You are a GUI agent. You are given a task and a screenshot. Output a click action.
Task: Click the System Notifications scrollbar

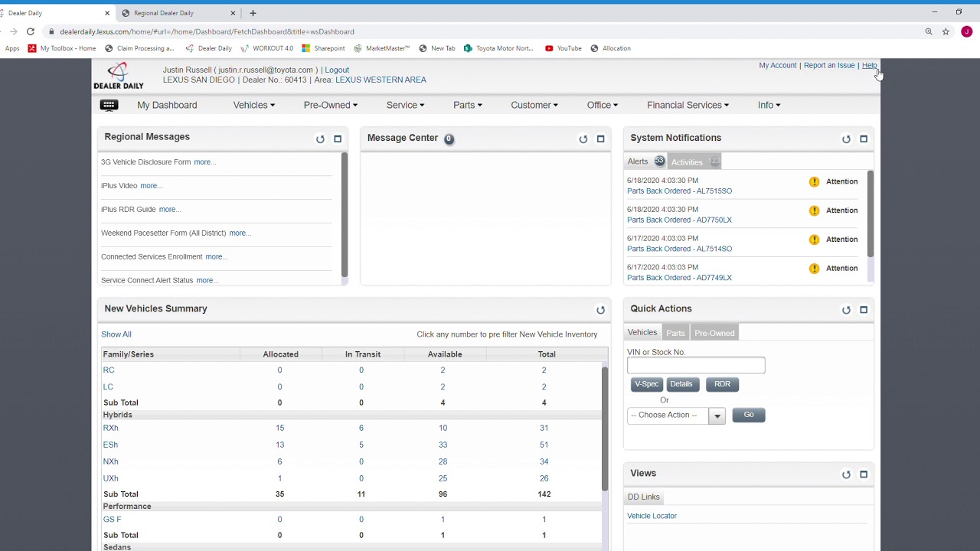click(870, 214)
